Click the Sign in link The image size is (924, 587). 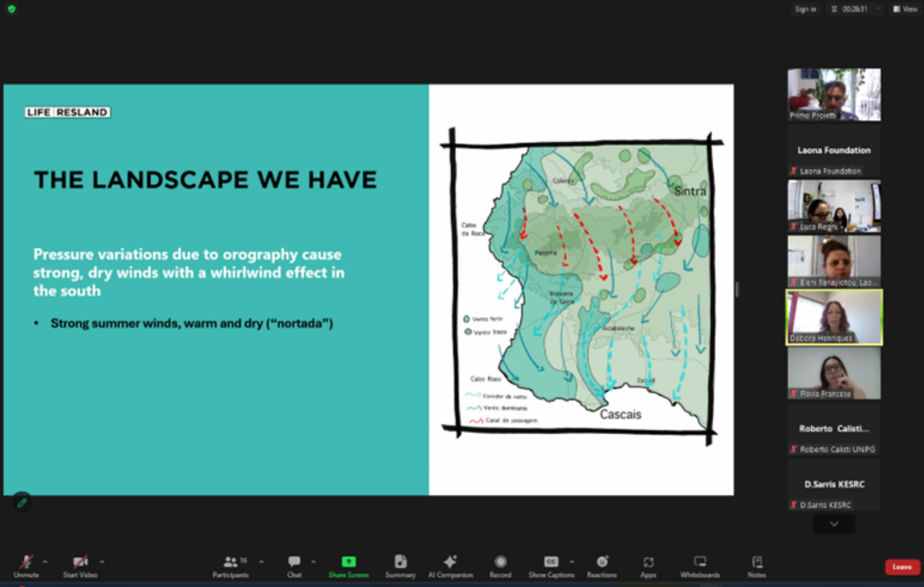[805, 9]
